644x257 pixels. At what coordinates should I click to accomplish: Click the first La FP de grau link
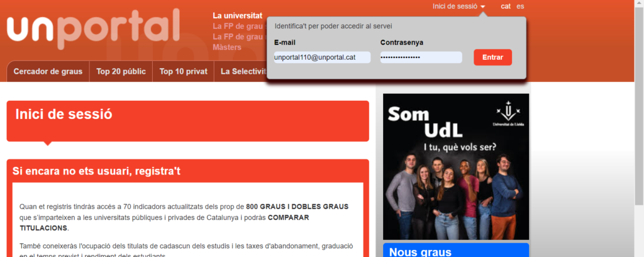tap(237, 26)
